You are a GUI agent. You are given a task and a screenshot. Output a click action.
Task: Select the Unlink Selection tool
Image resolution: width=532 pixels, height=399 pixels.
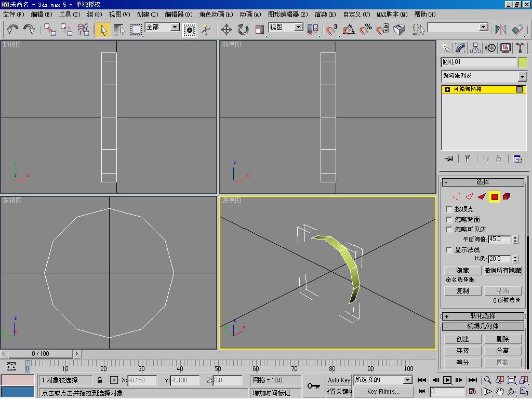click(x=66, y=30)
